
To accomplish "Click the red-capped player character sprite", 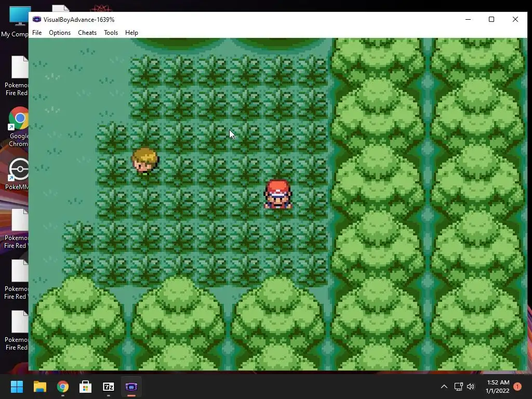I will [x=278, y=194].
